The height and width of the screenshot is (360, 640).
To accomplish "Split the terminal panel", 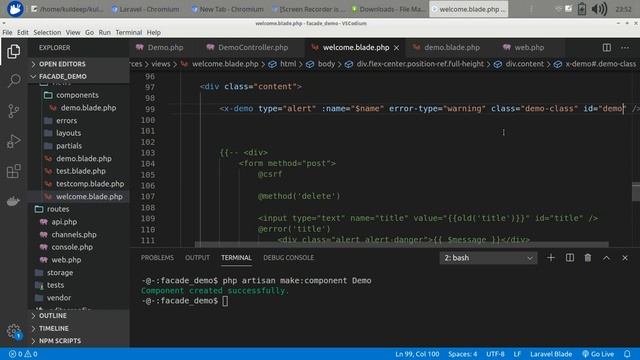I will coord(569,258).
